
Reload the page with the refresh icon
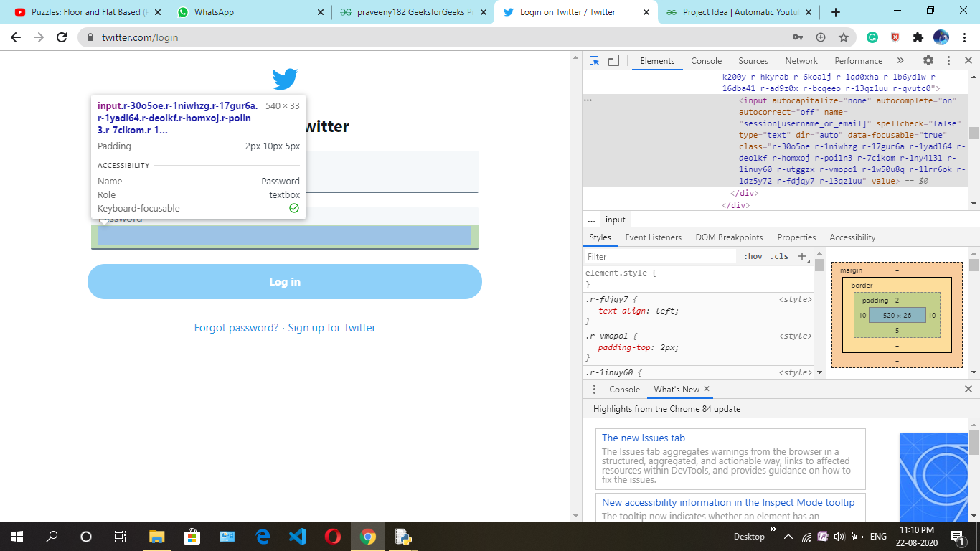pos(62,37)
